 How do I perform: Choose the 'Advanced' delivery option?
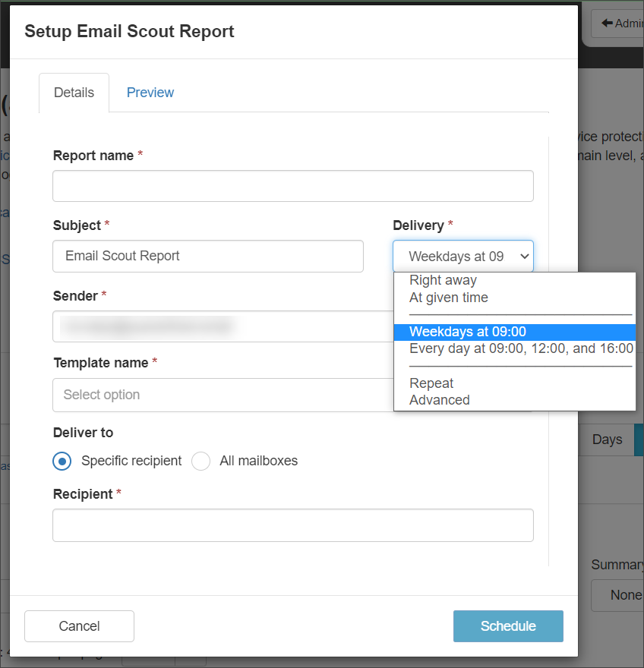[439, 400]
